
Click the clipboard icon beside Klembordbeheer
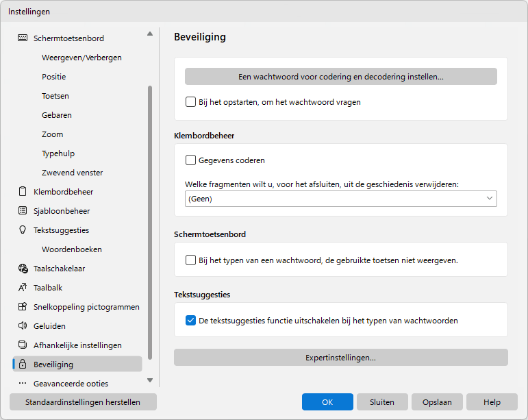pyautogui.click(x=23, y=191)
